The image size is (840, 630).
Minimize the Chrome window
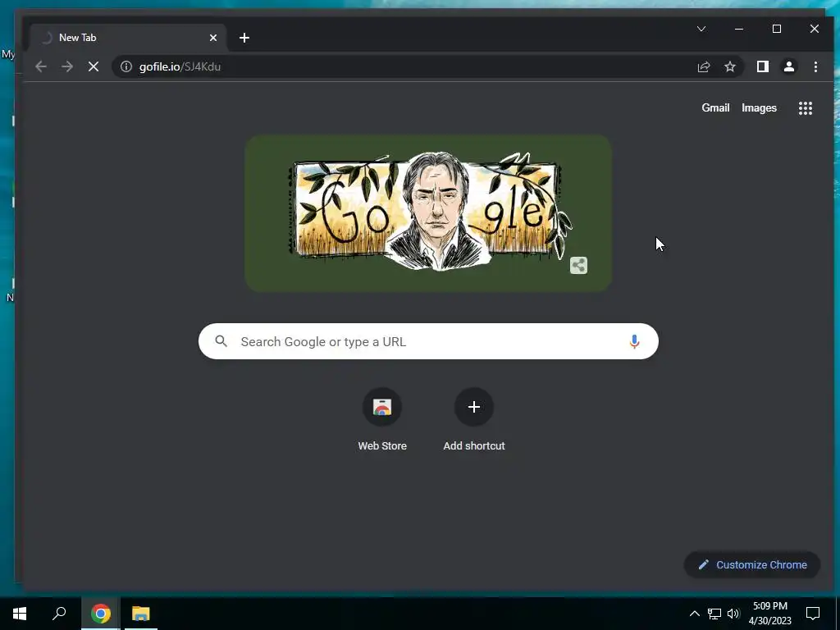tap(739, 29)
